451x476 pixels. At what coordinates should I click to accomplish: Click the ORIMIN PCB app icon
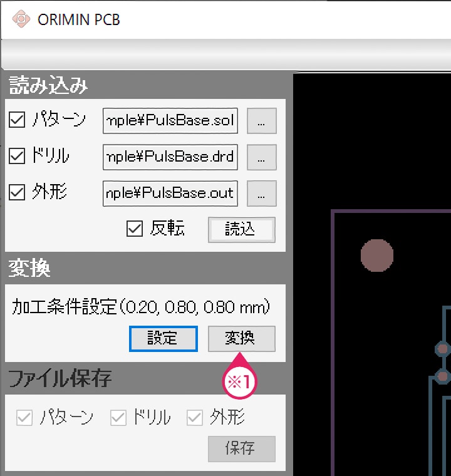click(x=21, y=19)
